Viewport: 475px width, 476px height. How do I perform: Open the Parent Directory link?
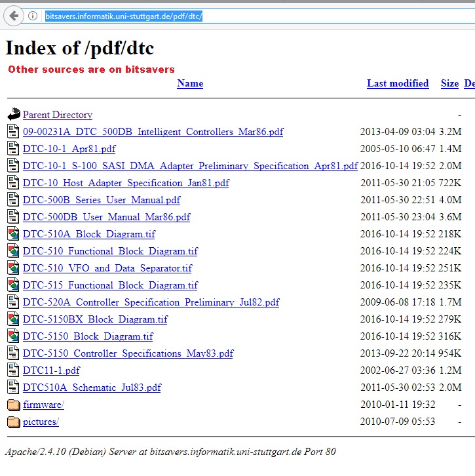pyautogui.click(x=58, y=115)
